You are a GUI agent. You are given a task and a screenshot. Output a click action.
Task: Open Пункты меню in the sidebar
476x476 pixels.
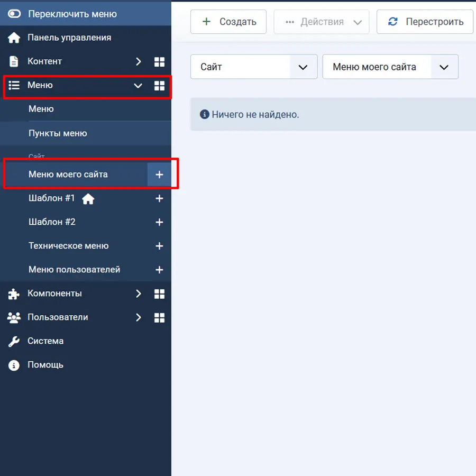point(58,133)
